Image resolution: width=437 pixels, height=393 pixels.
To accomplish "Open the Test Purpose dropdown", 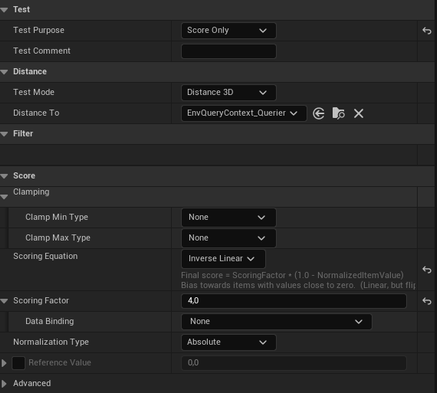I will [x=229, y=30].
